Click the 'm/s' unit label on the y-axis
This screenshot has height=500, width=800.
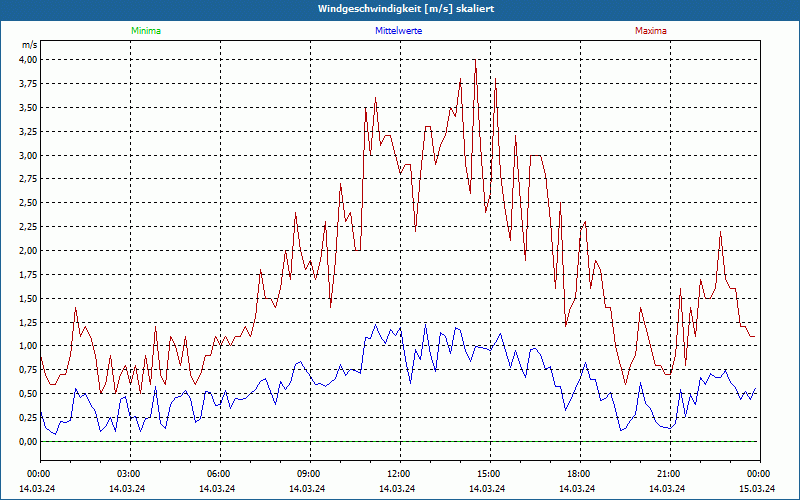click(29, 45)
